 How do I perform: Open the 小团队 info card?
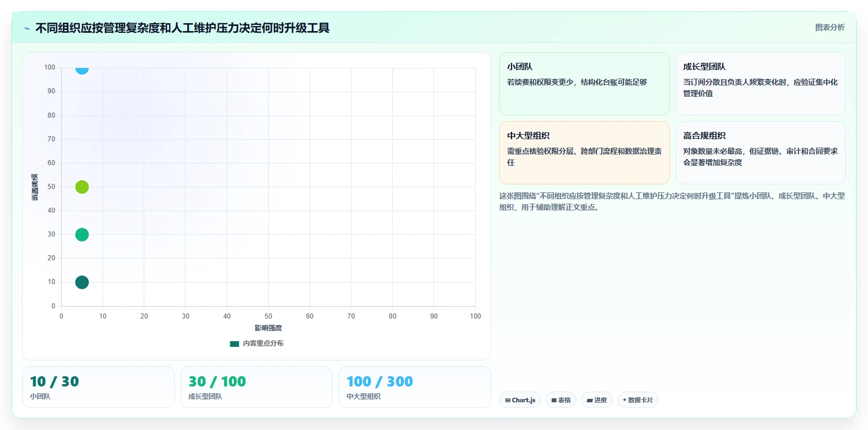pyautogui.click(x=584, y=84)
